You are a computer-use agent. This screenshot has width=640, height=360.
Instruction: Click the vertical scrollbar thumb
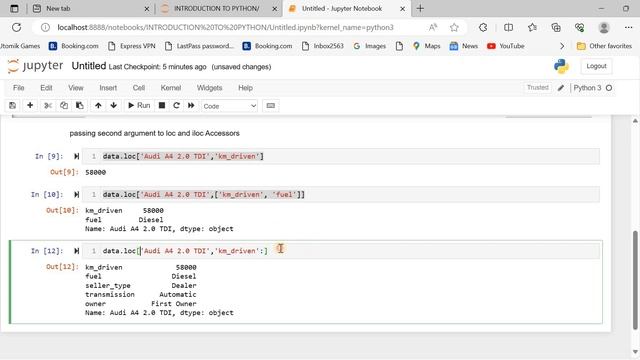coord(635,280)
